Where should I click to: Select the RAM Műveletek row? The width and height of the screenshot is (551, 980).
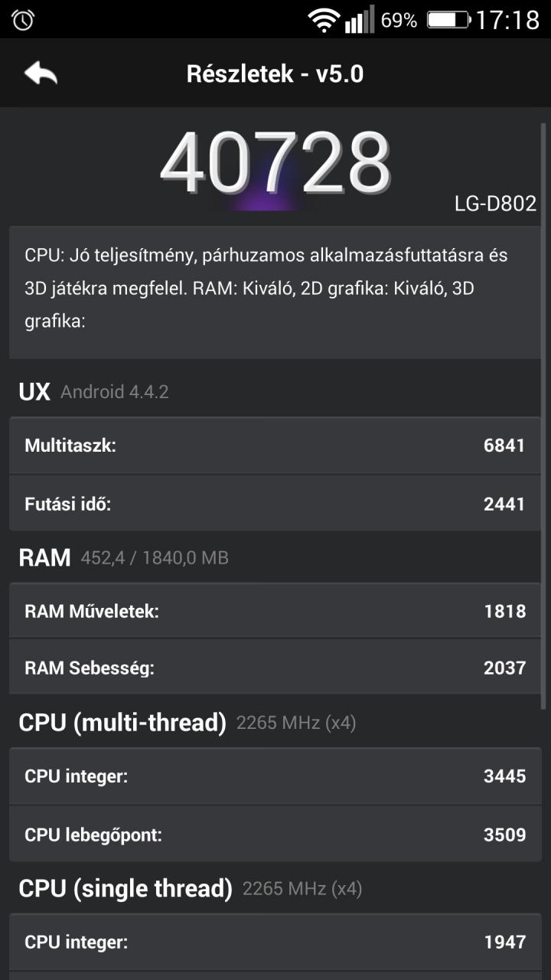click(x=275, y=610)
